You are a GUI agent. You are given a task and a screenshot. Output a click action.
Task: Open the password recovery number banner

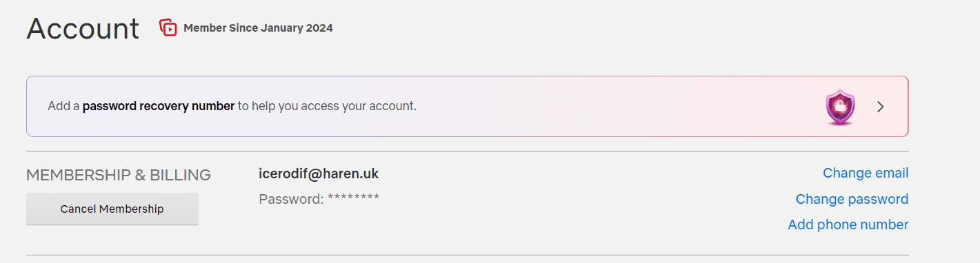click(468, 107)
